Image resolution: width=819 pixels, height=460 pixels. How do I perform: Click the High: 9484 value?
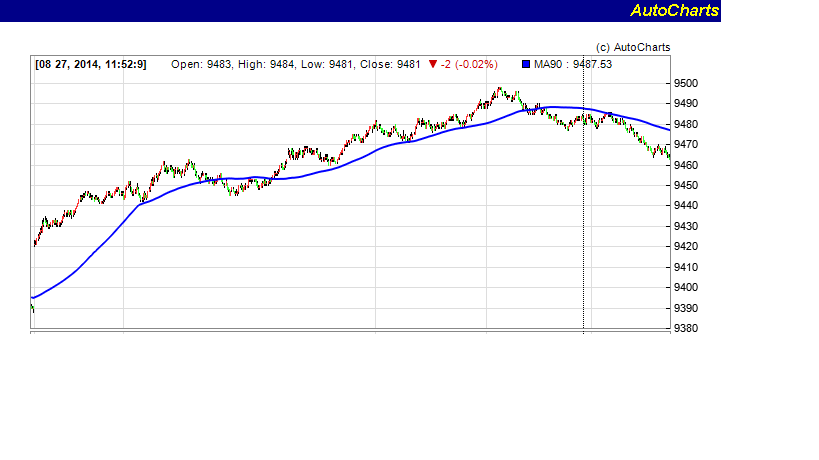(266, 64)
